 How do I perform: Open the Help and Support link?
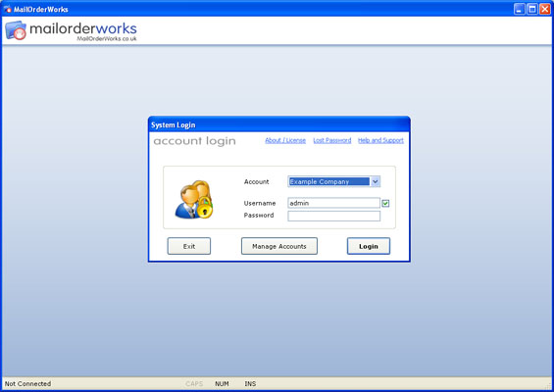[380, 140]
